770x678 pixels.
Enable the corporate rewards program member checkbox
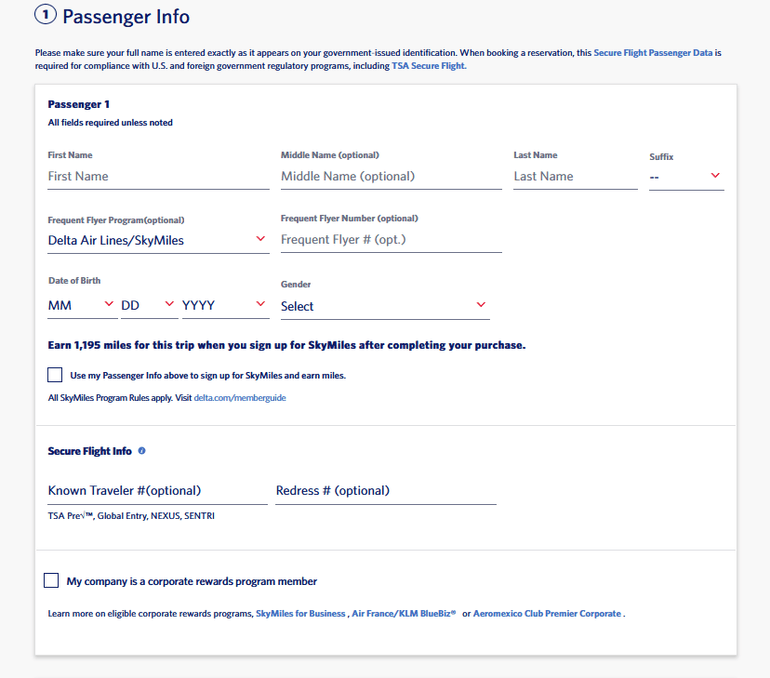52,581
